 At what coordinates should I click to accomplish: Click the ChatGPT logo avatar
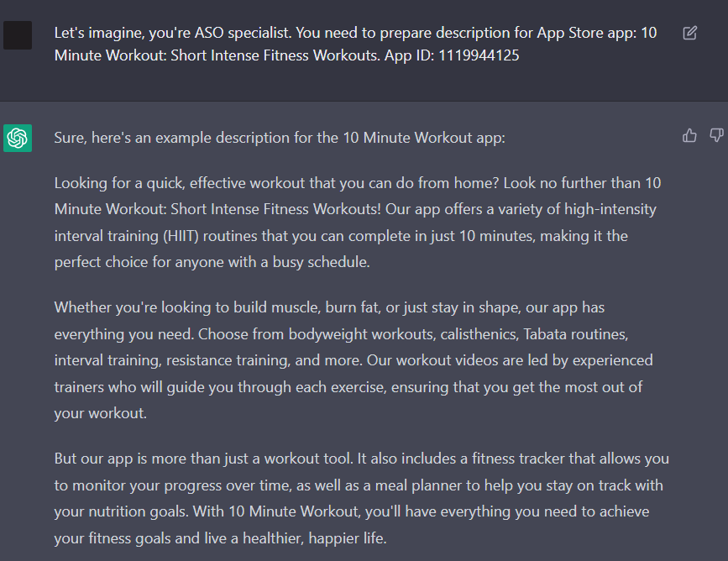pyautogui.click(x=18, y=138)
